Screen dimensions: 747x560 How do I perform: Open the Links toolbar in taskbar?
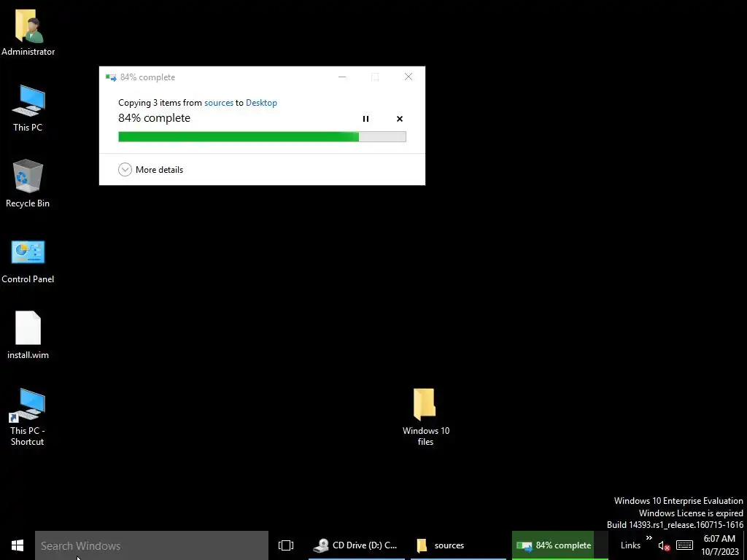point(630,545)
